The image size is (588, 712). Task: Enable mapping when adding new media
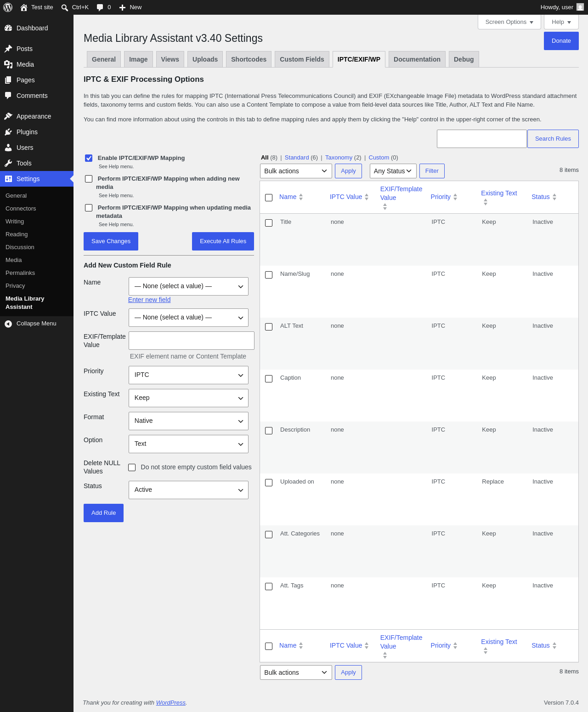click(89, 179)
